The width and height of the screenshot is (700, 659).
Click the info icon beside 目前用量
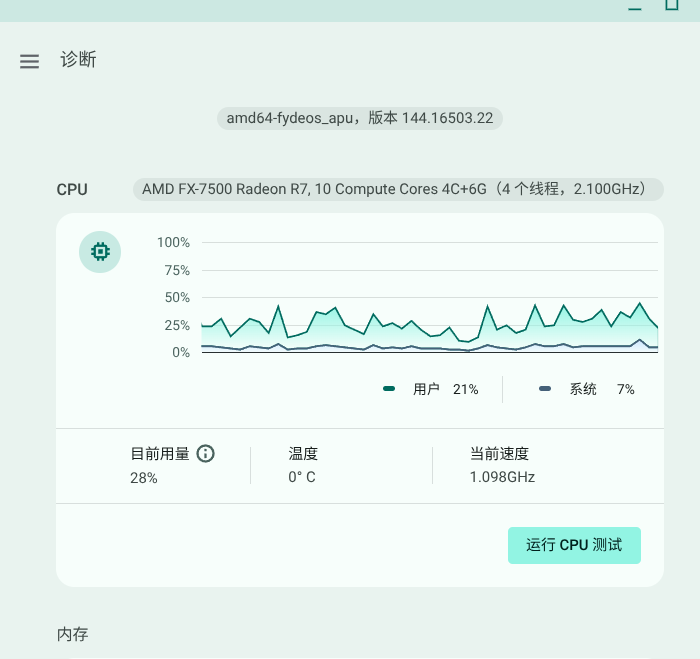point(206,454)
